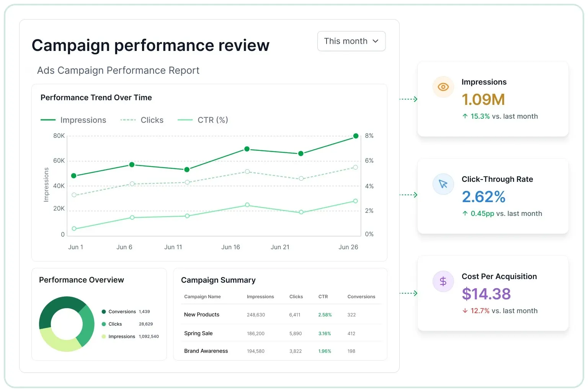Click the 28,629 overview value

(x=146, y=324)
